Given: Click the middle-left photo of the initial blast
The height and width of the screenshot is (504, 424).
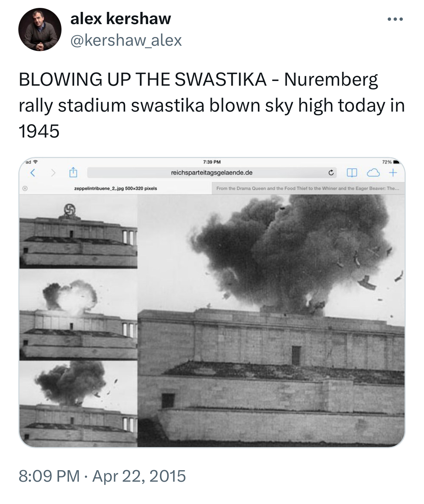Looking at the screenshot, I should tap(78, 315).
